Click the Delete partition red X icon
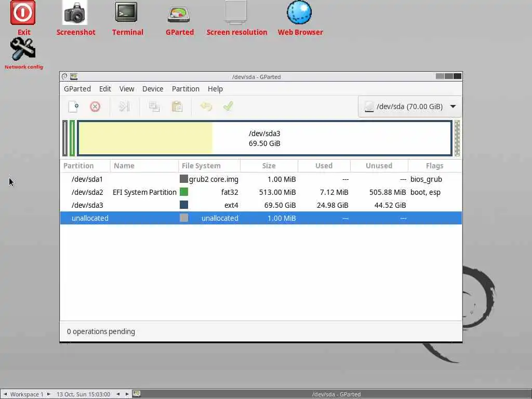 [x=95, y=107]
